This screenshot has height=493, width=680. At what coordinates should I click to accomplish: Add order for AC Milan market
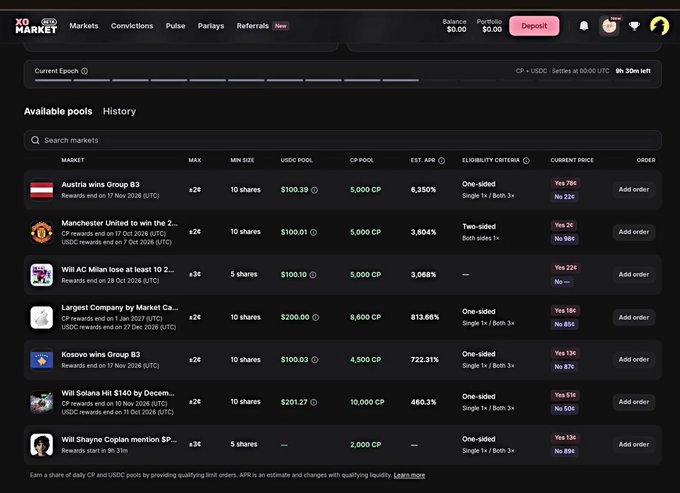point(634,274)
